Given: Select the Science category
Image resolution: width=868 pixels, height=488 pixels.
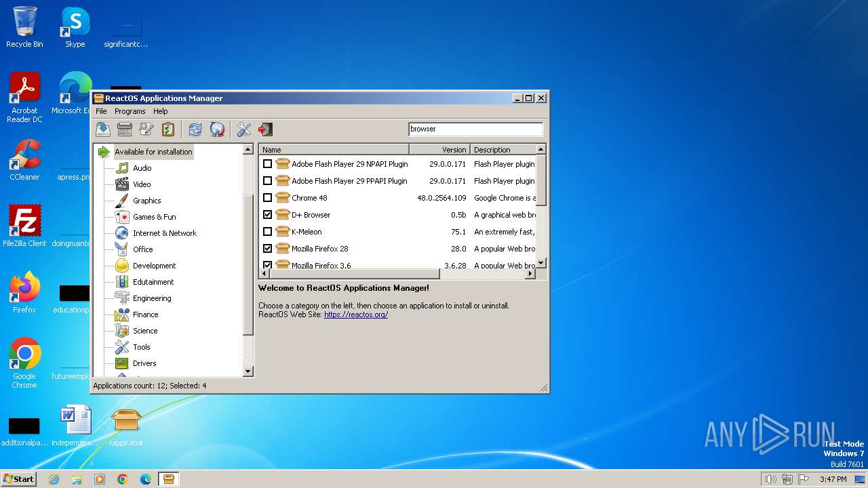Looking at the screenshot, I should 145,331.
